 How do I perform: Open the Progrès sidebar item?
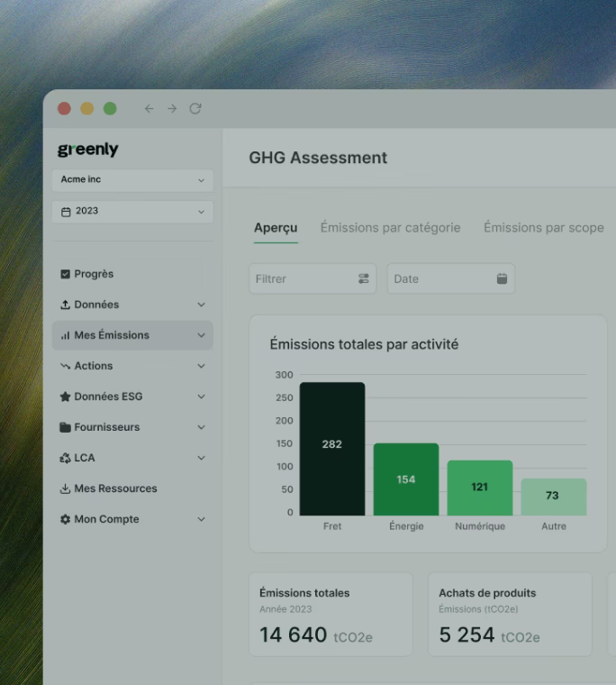pyautogui.click(x=132, y=274)
